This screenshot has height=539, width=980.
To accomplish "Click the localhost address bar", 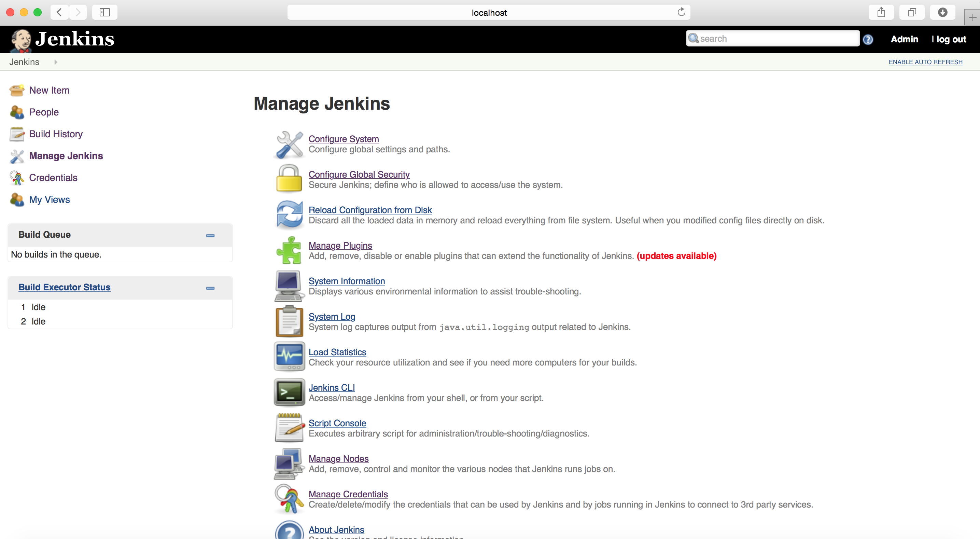I will (489, 13).
